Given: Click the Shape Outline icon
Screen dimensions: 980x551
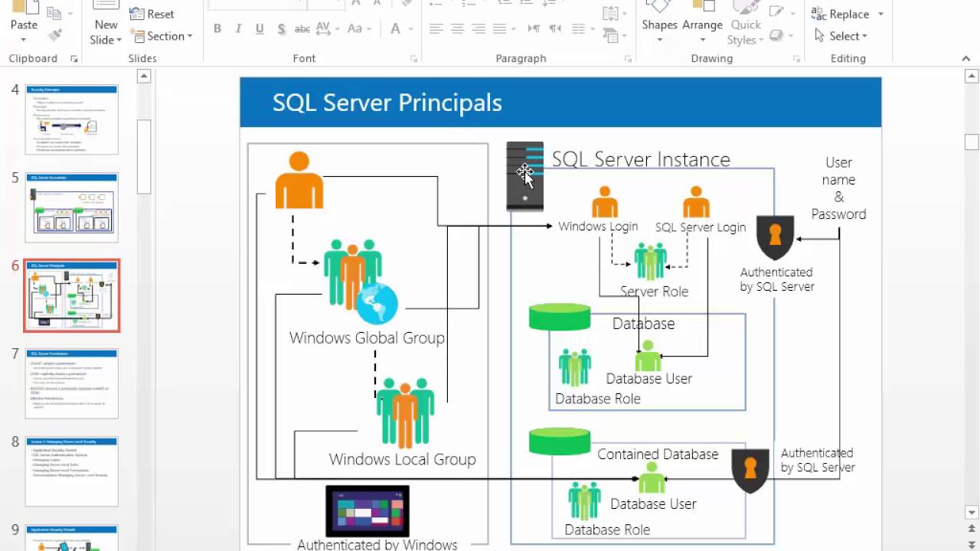Looking at the screenshot, I should coord(776,12).
